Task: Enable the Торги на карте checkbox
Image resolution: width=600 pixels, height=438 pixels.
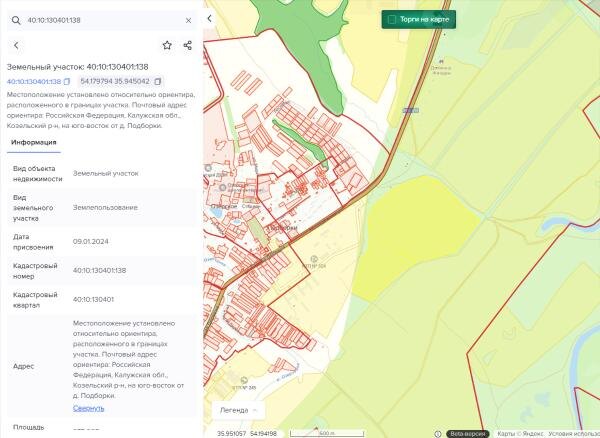Action: (391, 20)
